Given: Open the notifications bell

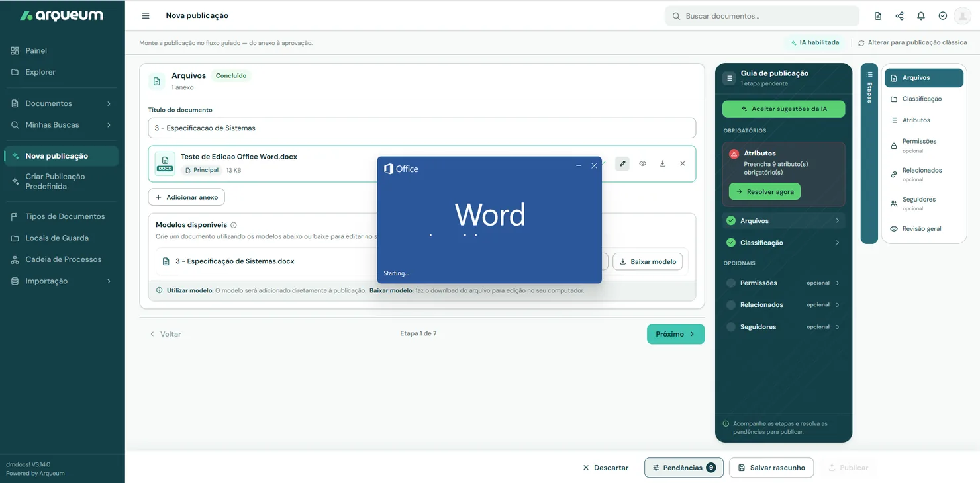Looking at the screenshot, I should click(x=921, y=16).
